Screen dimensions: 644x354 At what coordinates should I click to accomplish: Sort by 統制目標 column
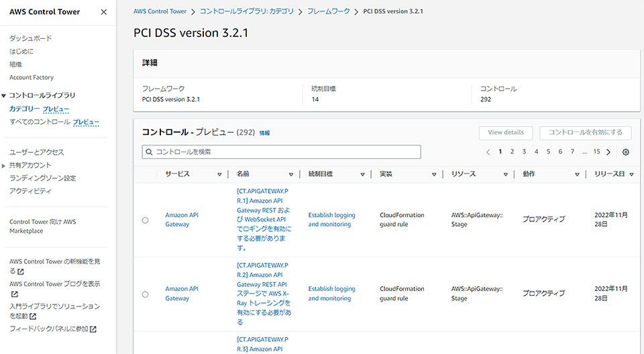362,174
